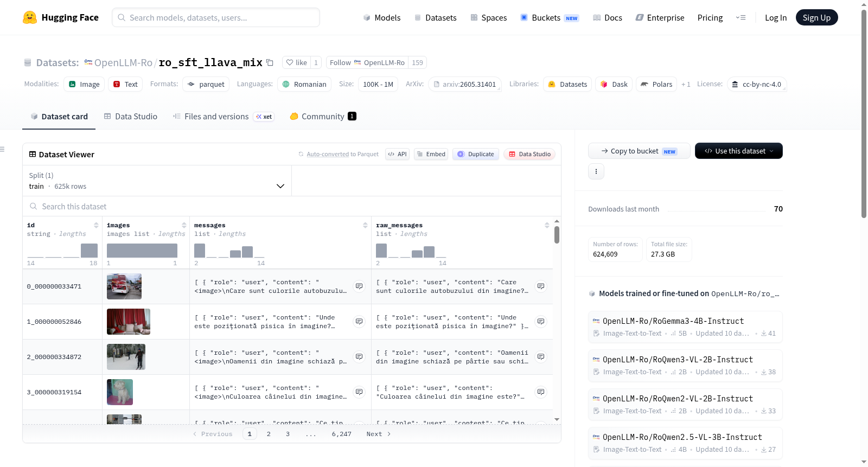
Task: Switch to the Data Studio tab
Action: pyautogui.click(x=131, y=117)
